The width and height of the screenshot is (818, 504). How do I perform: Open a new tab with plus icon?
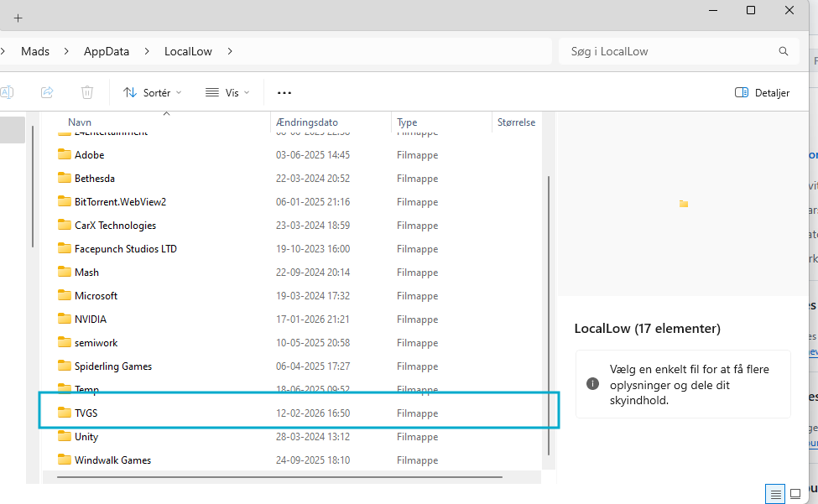point(18,18)
